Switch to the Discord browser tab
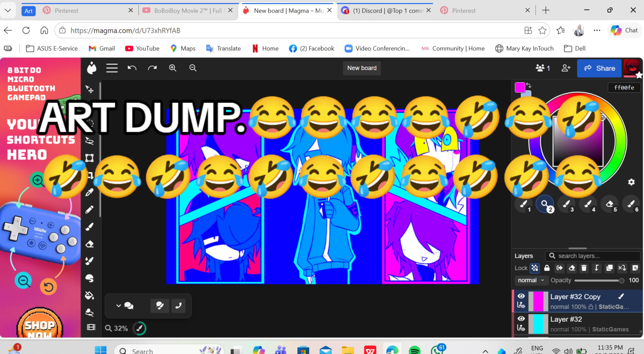The image size is (644, 354). pyautogui.click(x=386, y=10)
